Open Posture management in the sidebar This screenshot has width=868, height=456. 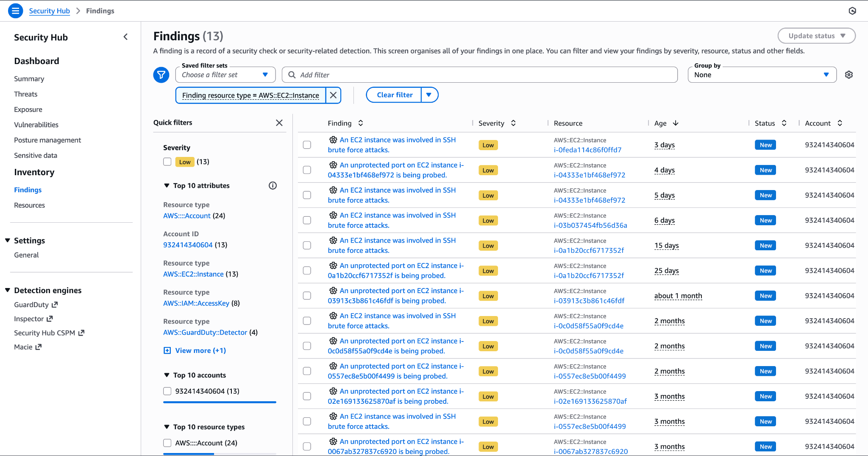47,140
